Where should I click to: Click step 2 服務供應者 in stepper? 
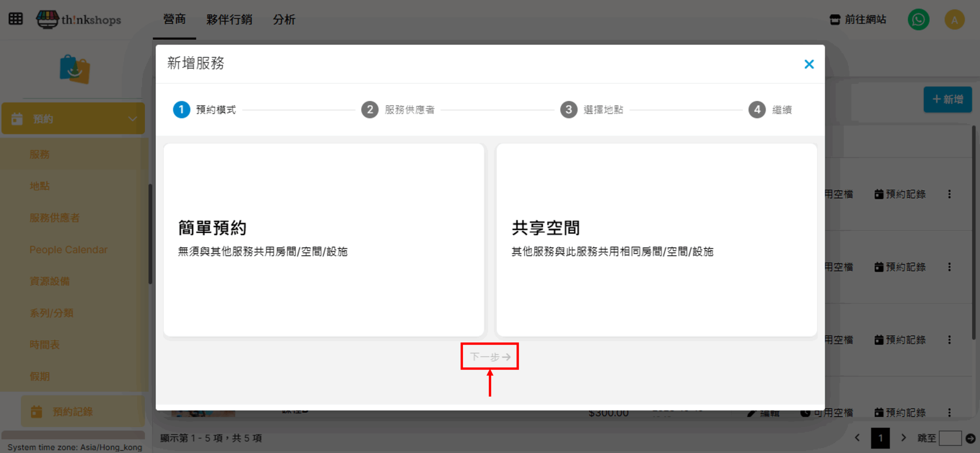tap(398, 110)
